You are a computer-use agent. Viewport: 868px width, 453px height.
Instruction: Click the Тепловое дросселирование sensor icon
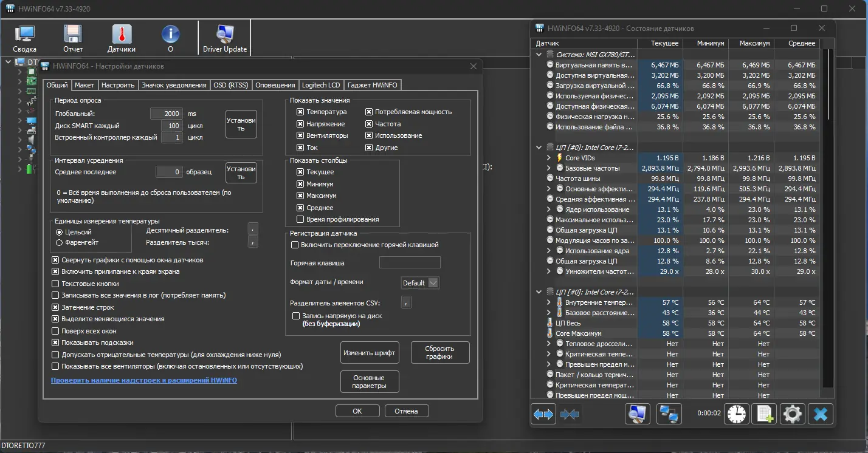click(560, 344)
